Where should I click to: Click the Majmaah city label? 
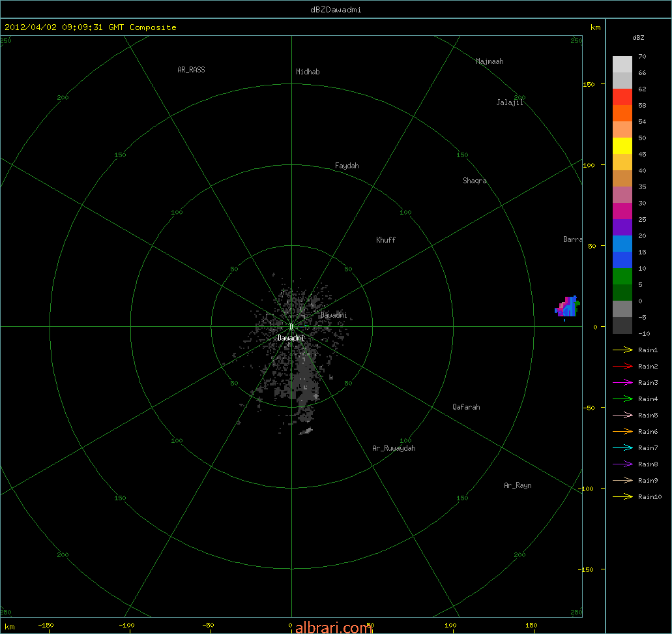pos(489,61)
